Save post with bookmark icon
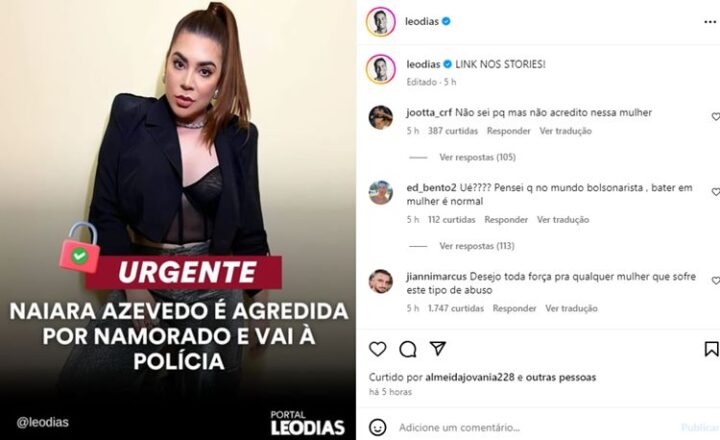This screenshot has width=720, height=440. (x=711, y=349)
